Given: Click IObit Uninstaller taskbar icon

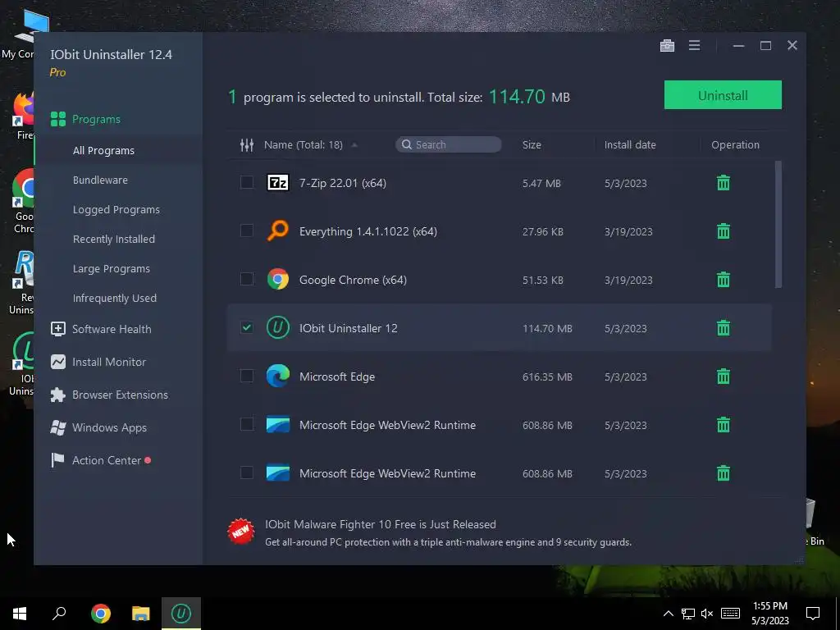Looking at the screenshot, I should [x=181, y=614].
